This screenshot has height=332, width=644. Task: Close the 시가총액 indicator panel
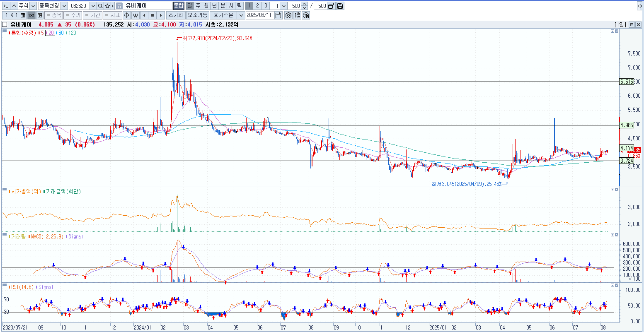coord(617,190)
